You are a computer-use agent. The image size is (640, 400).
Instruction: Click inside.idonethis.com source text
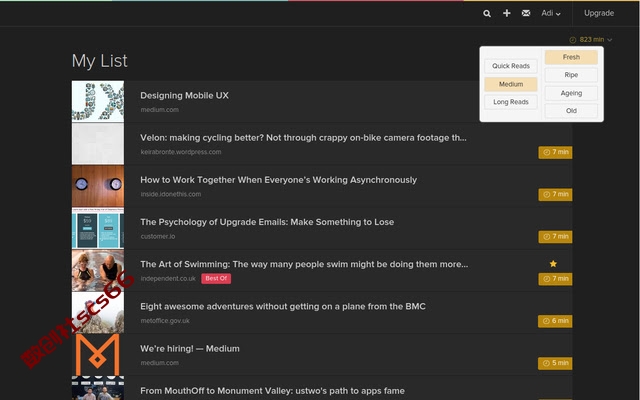[x=171, y=194]
